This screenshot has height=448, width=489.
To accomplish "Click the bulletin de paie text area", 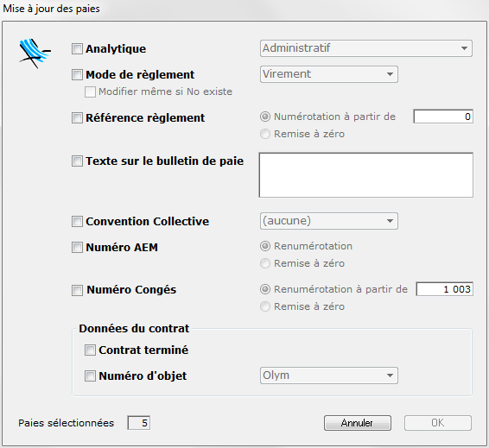I will [x=366, y=174].
